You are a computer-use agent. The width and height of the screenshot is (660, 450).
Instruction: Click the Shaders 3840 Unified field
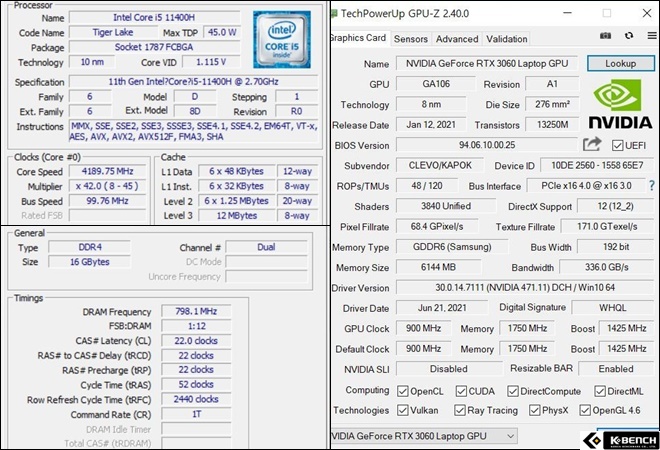tap(446, 206)
